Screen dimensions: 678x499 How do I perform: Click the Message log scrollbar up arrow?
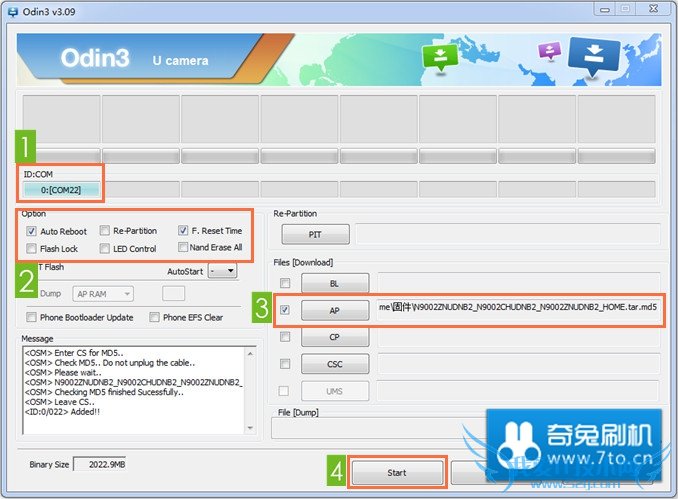point(250,353)
